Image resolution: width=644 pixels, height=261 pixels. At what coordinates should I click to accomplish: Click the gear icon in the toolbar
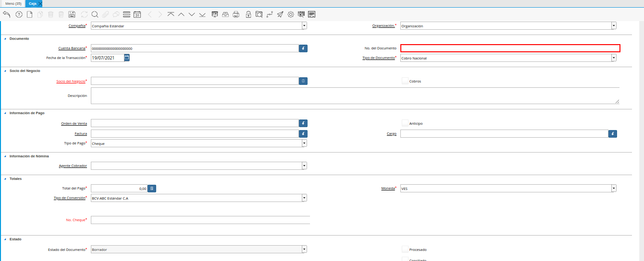[291, 14]
